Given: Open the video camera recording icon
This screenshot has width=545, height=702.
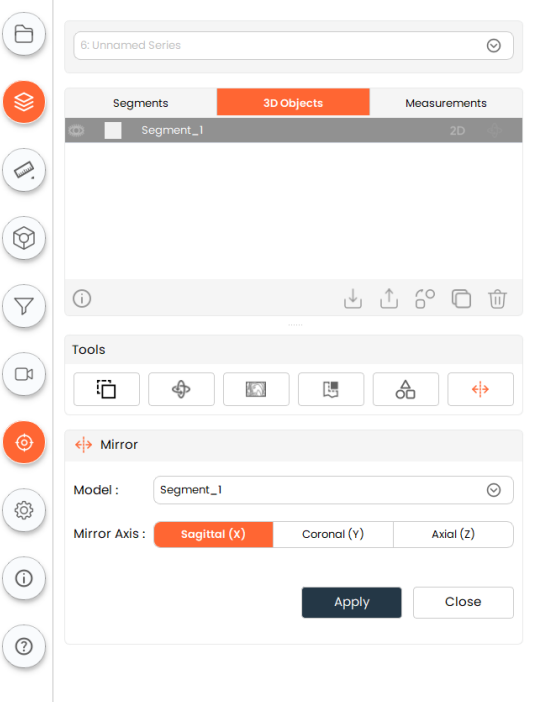Looking at the screenshot, I should [x=24, y=374].
